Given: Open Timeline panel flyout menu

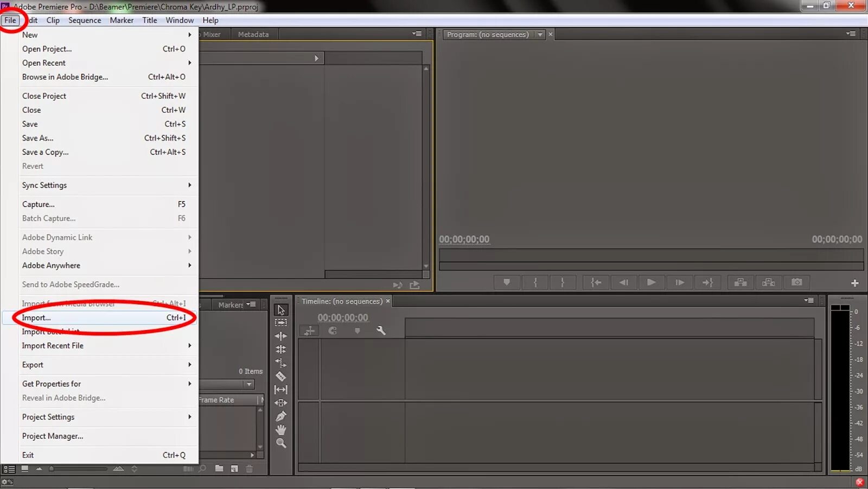Looking at the screenshot, I should pyautogui.click(x=809, y=300).
